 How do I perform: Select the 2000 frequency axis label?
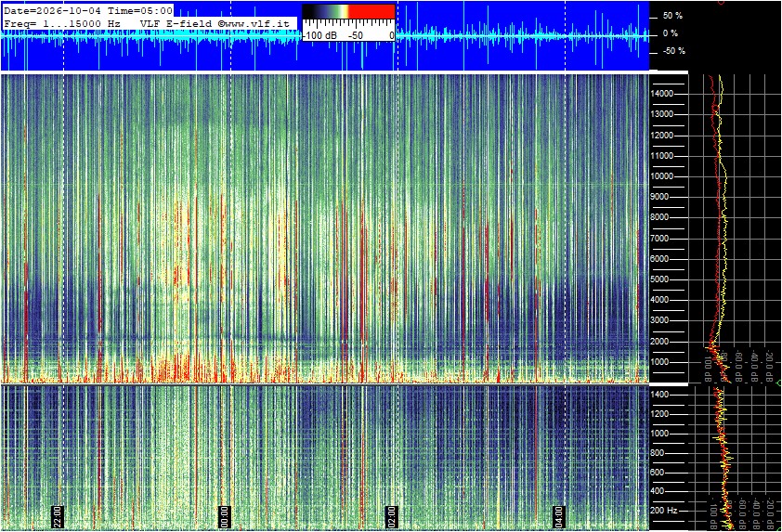(x=659, y=342)
